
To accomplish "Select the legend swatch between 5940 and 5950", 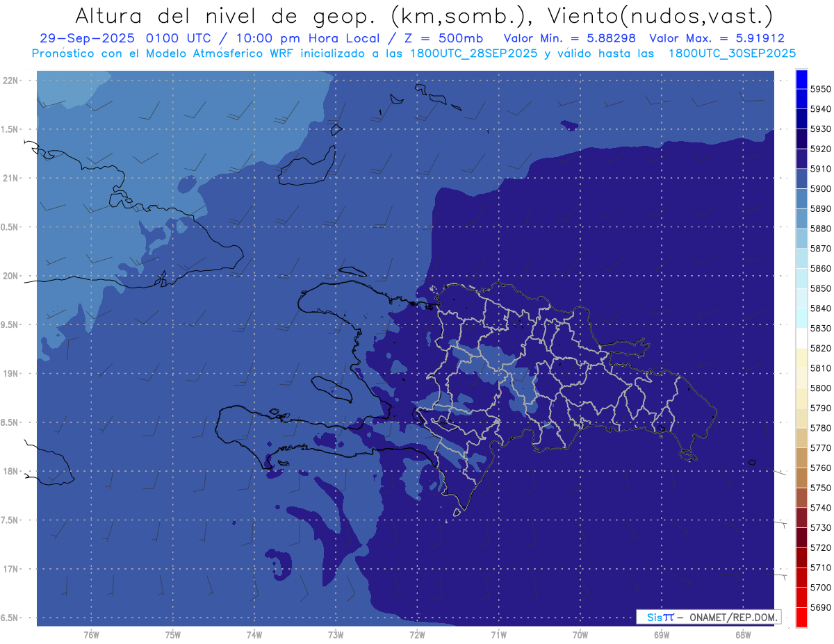I will pos(801,99).
